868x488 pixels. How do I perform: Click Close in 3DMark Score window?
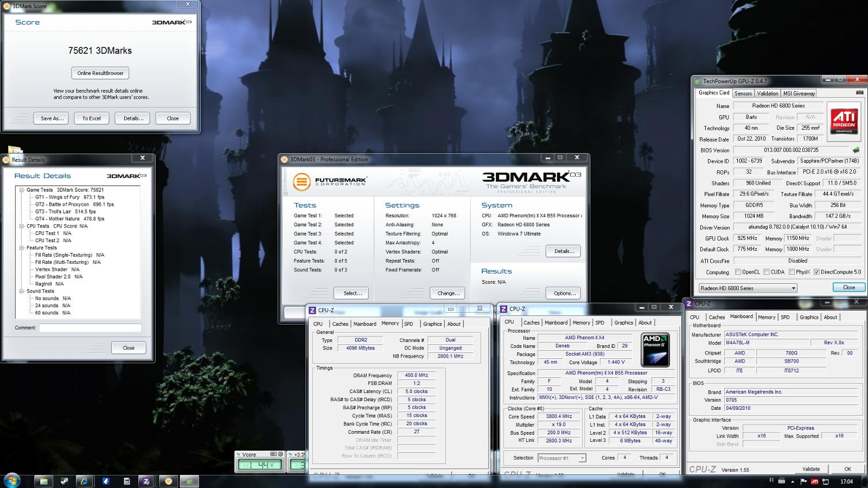click(x=173, y=118)
